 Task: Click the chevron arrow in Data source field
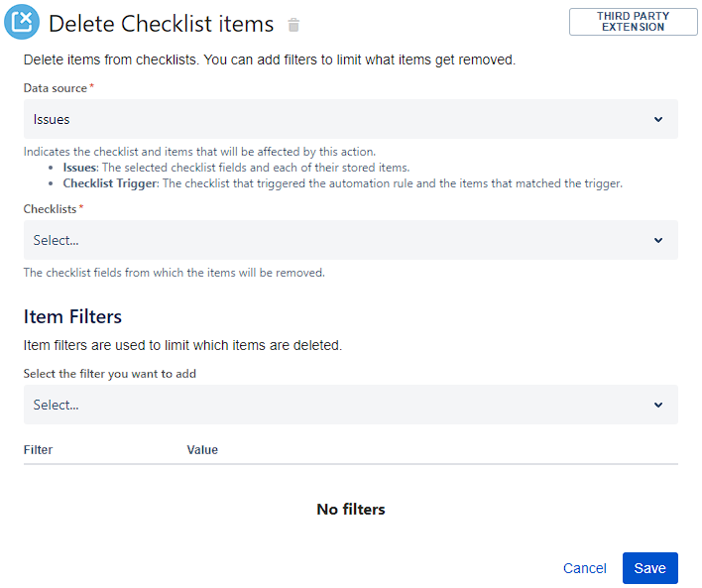point(658,119)
